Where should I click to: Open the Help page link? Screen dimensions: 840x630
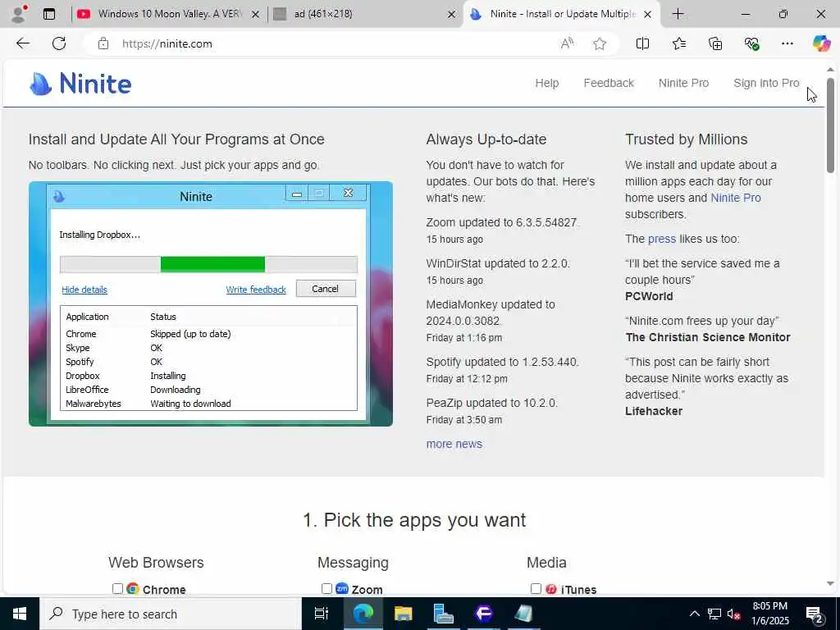546,83
